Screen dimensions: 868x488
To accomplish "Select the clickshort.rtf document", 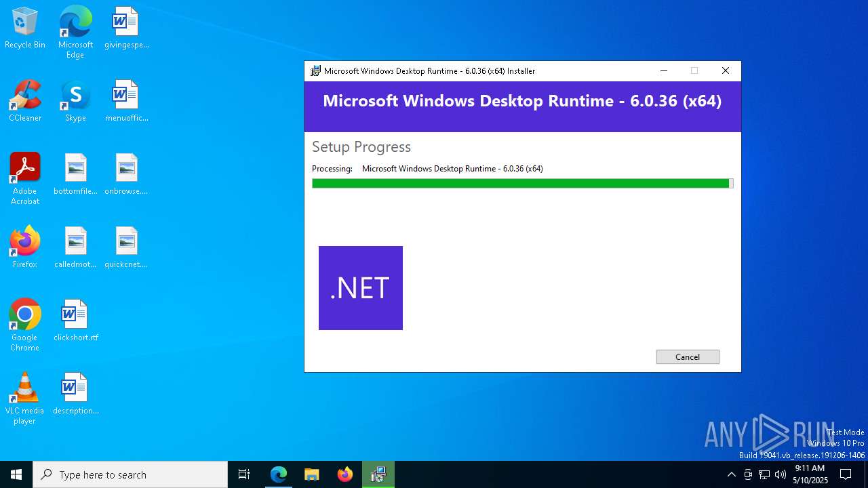I will (75, 321).
